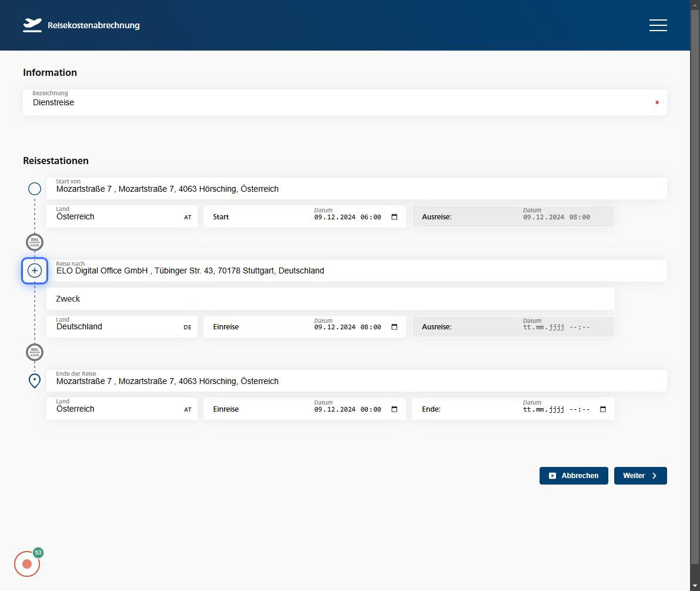700x591 pixels.
Task: Click the start station circle icon
Action: click(x=35, y=189)
